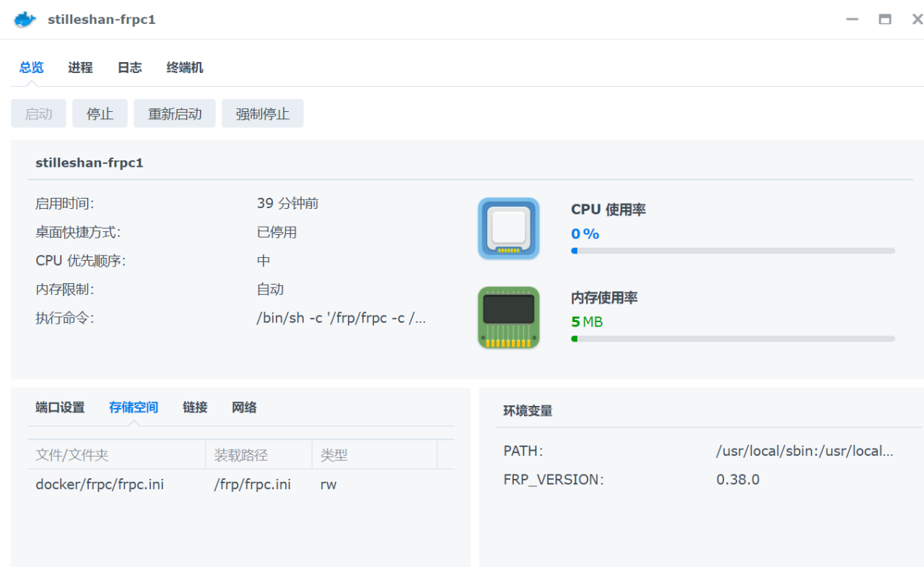Switch to the 日志 tab
Screen dimensions: 924x567
pyautogui.click(x=129, y=67)
